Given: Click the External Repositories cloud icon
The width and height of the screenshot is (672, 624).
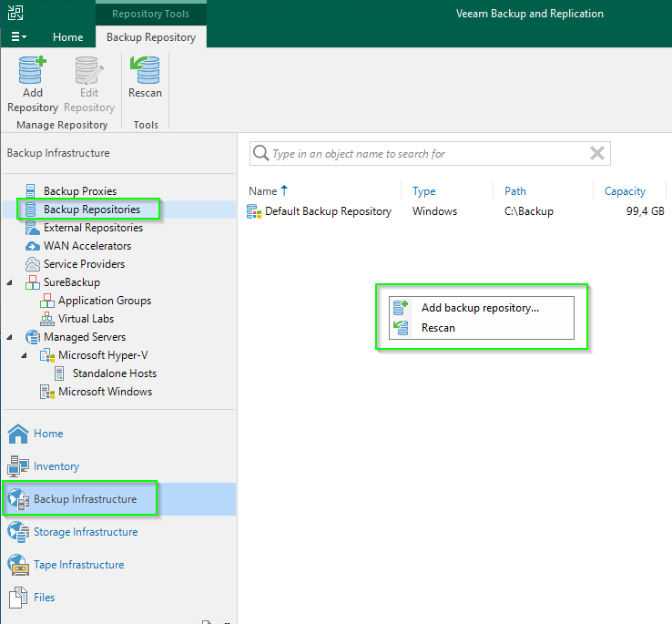Looking at the screenshot, I should (32, 228).
